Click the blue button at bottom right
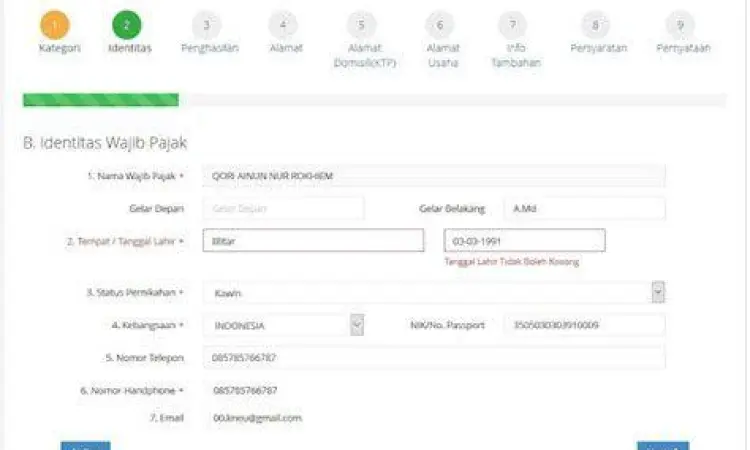This screenshot has width=750, height=450. (663, 446)
